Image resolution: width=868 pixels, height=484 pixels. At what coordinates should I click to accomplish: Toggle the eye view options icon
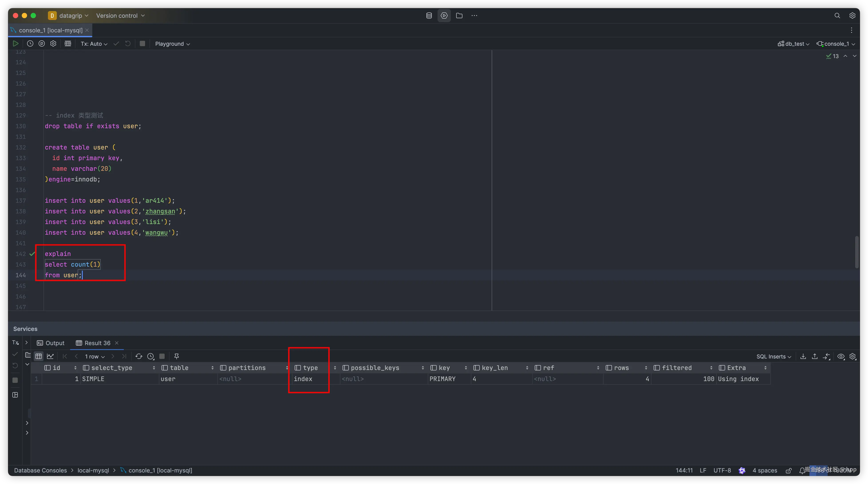tap(841, 356)
